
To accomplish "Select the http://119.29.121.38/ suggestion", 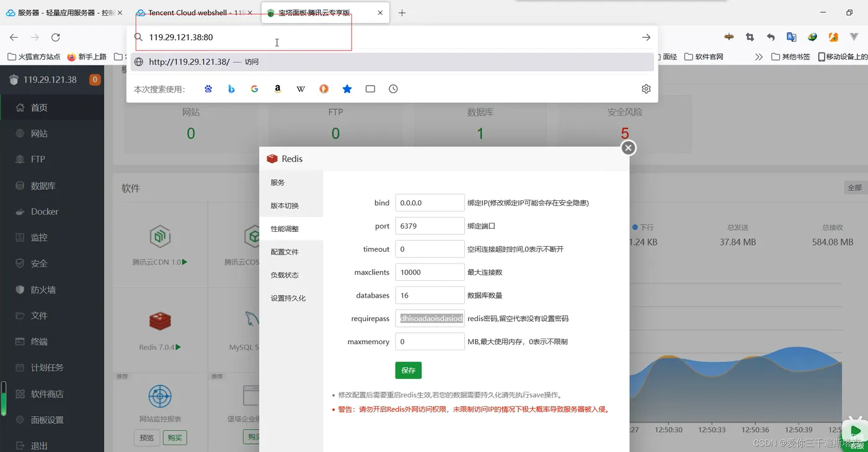I will (x=392, y=62).
